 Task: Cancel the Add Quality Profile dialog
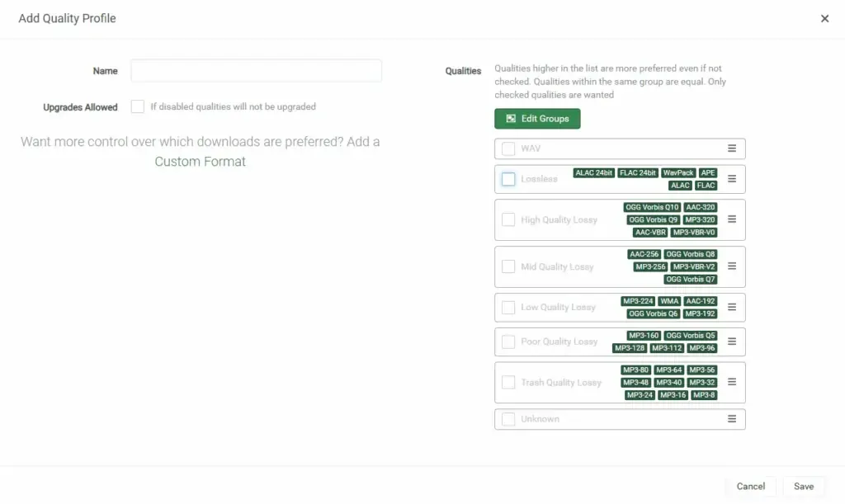751,487
